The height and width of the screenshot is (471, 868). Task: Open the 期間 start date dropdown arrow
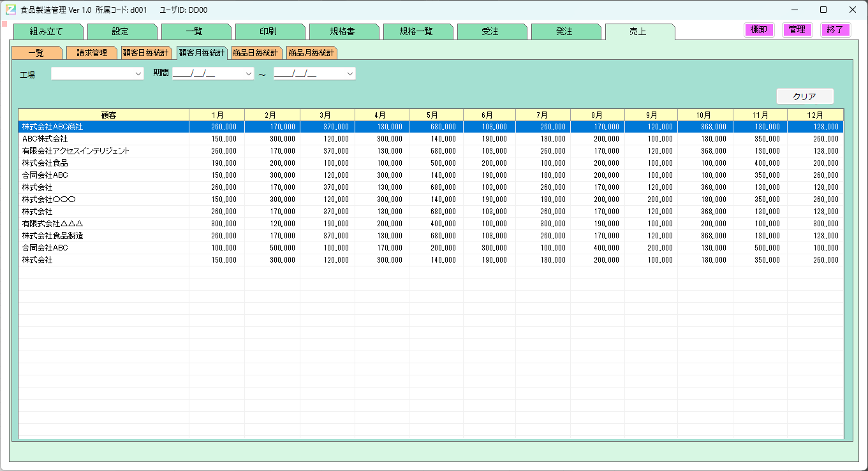point(248,74)
